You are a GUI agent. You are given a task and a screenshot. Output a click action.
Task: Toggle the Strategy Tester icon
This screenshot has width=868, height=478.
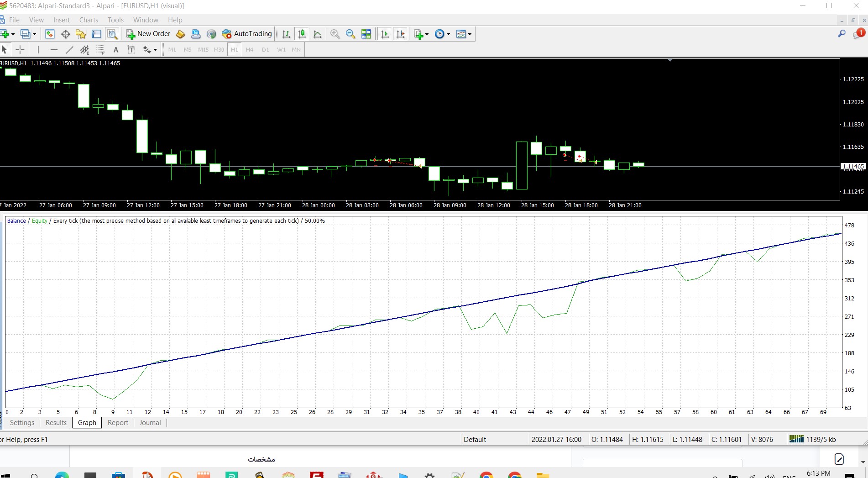coord(112,34)
